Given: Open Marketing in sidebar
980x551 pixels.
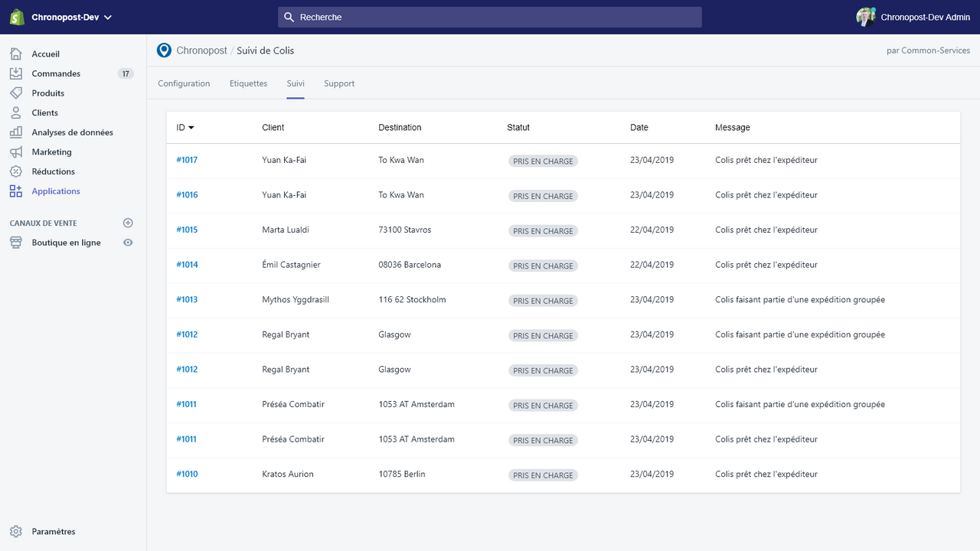Looking at the screenshot, I should click(52, 152).
